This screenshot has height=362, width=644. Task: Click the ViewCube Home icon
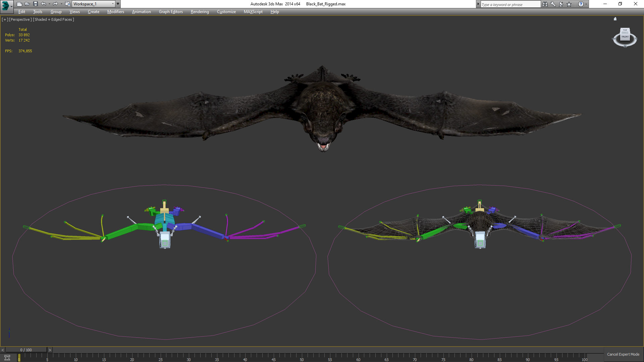click(615, 19)
